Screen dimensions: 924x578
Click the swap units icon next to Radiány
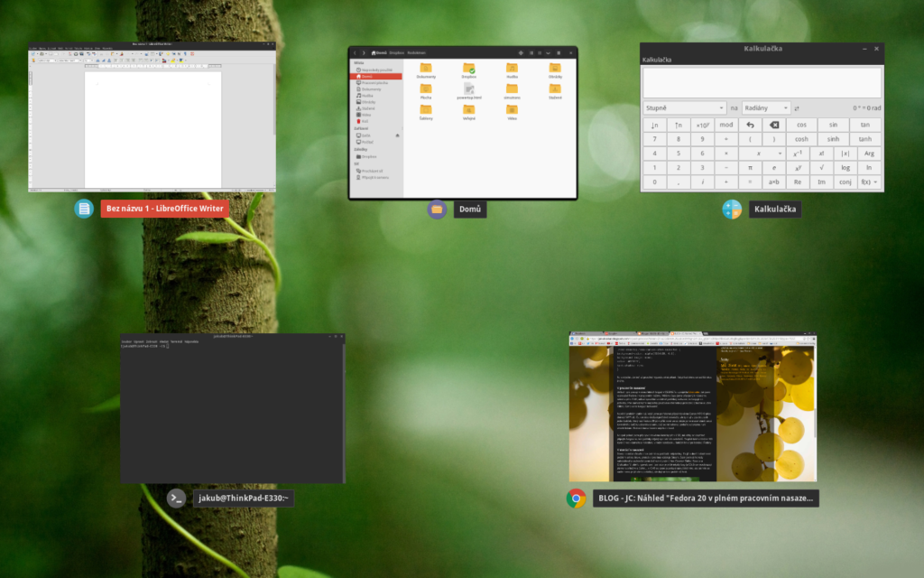[797, 108]
